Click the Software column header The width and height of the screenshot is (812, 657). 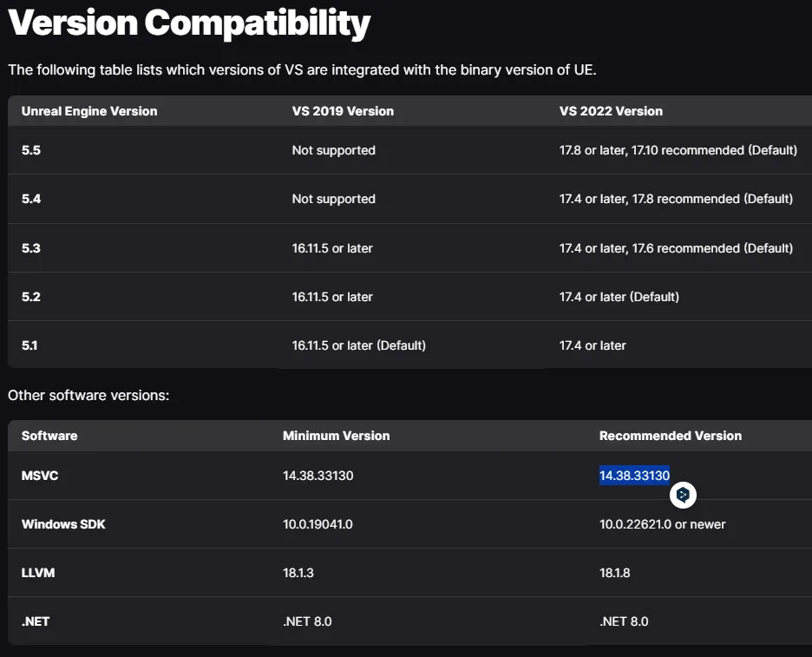[49, 436]
